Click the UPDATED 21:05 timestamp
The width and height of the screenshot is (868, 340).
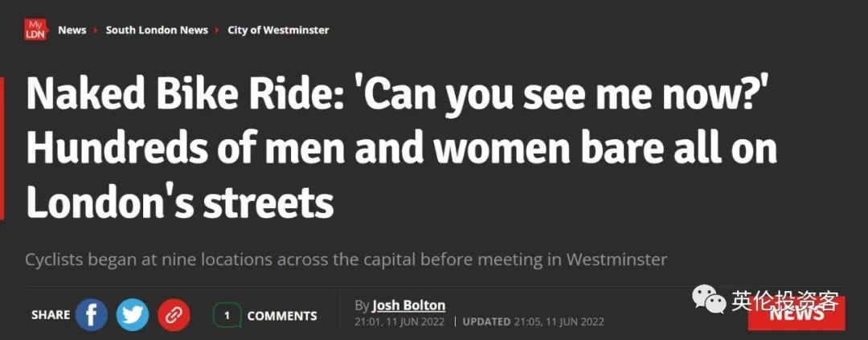[533, 322]
